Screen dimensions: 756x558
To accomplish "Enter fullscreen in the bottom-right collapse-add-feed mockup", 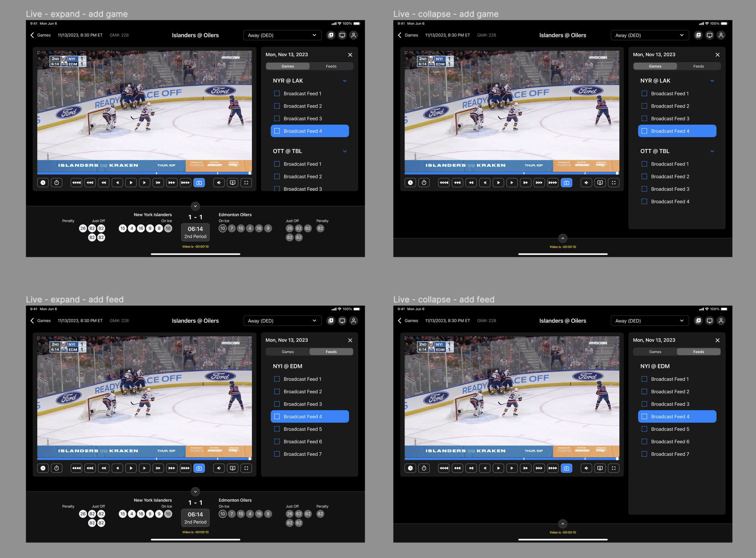I will pyautogui.click(x=614, y=468).
